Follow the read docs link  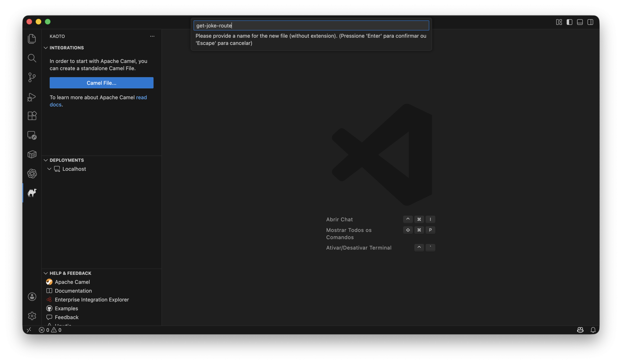click(141, 97)
